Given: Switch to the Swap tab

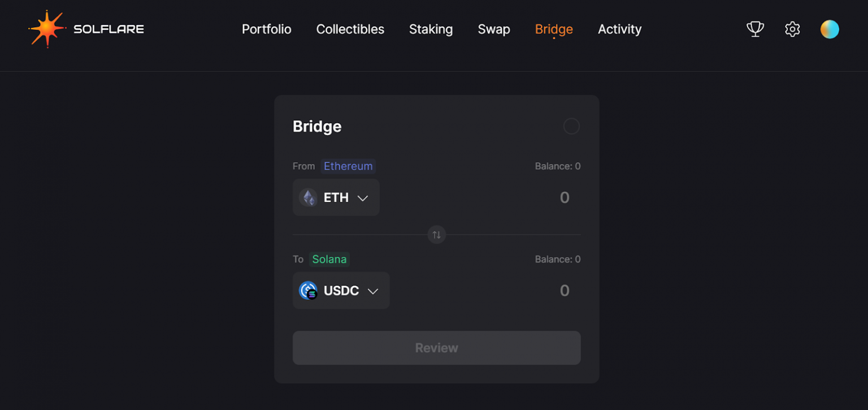Looking at the screenshot, I should 494,29.
